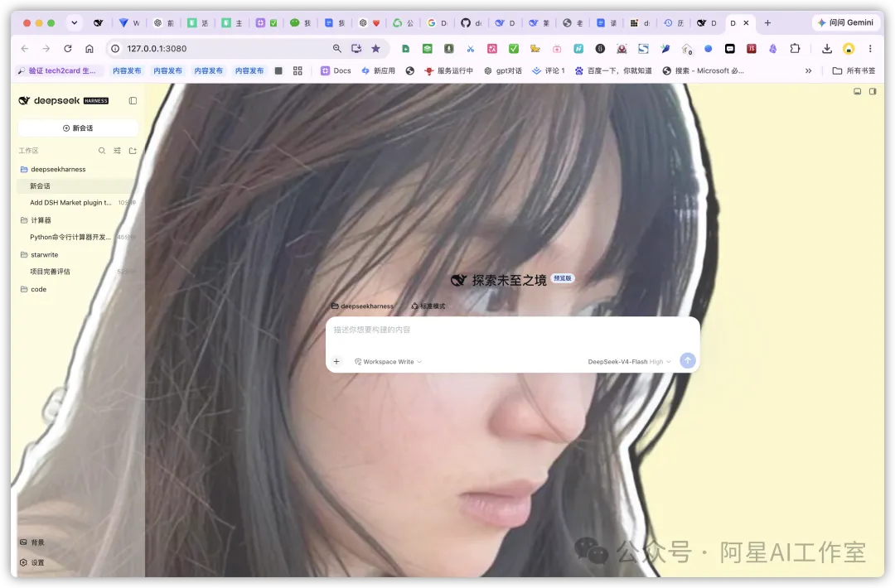Toggle the right side panel icon
This screenshot has height=588, width=895.
click(x=873, y=91)
